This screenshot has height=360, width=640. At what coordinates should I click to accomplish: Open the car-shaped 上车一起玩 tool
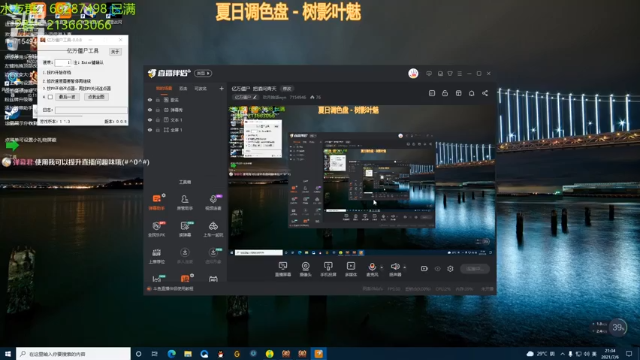click(x=213, y=229)
